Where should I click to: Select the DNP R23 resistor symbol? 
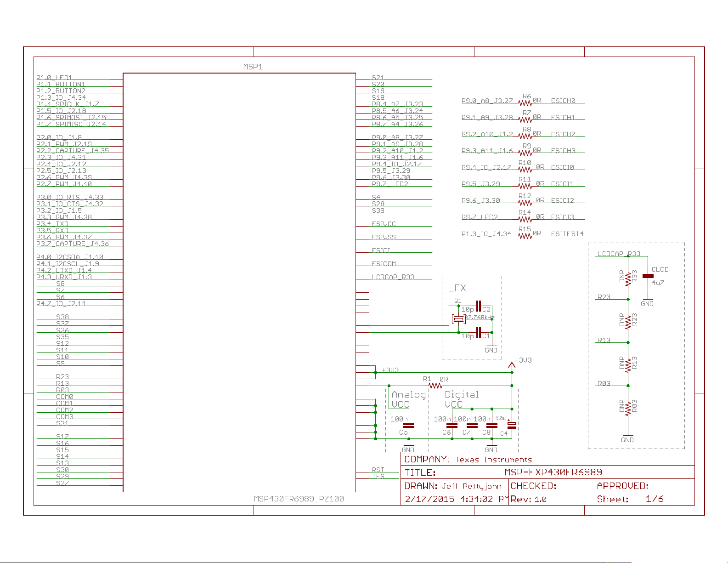[628, 321]
